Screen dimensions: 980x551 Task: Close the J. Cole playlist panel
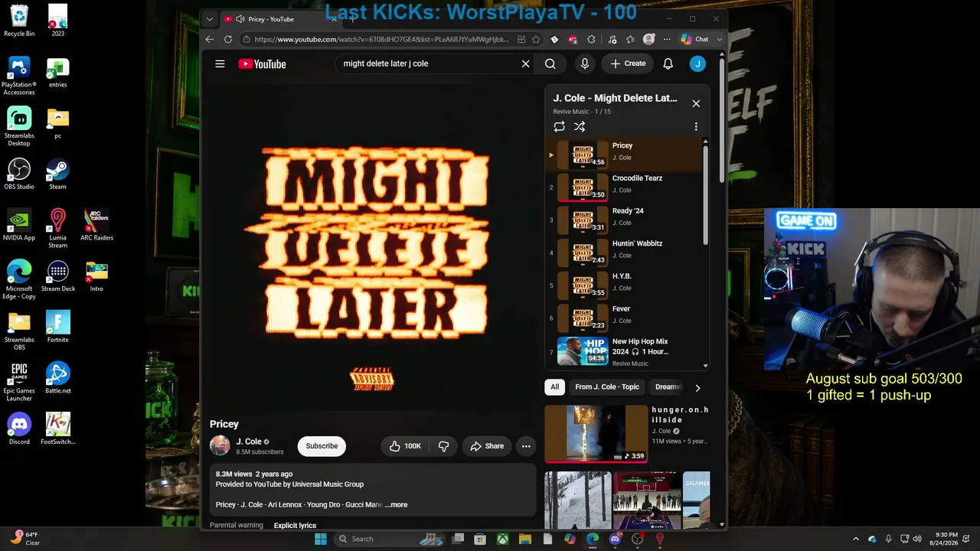696,103
